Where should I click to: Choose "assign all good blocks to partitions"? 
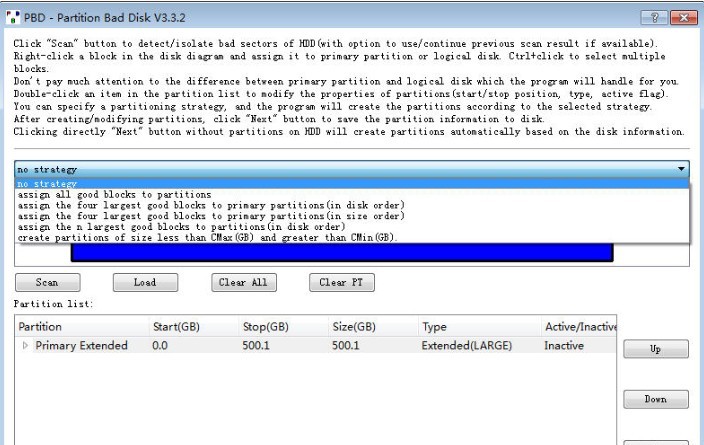pyautogui.click(x=352, y=194)
